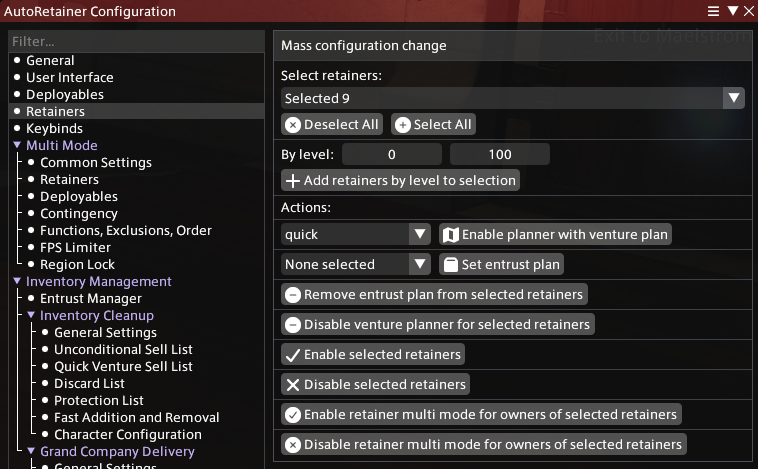Disable retainer multi mode for owners
Viewport: 758px width, 469px height.
click(x=483, y=444)
